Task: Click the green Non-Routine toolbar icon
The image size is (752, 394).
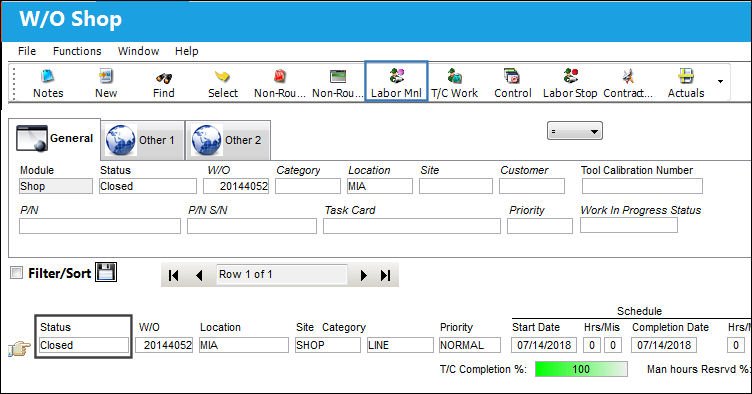Action: tap(338, 83)
